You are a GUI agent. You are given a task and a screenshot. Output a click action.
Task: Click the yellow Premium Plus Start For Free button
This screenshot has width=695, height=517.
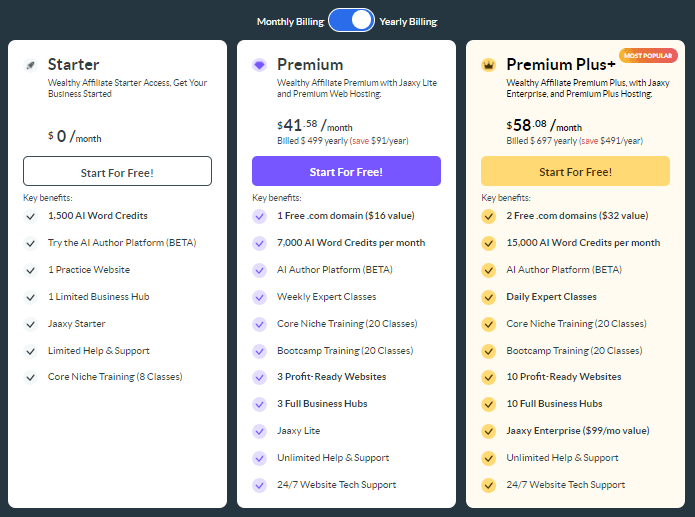coord(575,171)
